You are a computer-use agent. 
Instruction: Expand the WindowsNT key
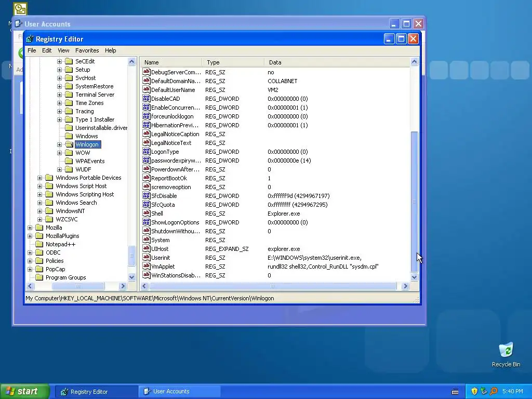point(39,211)
